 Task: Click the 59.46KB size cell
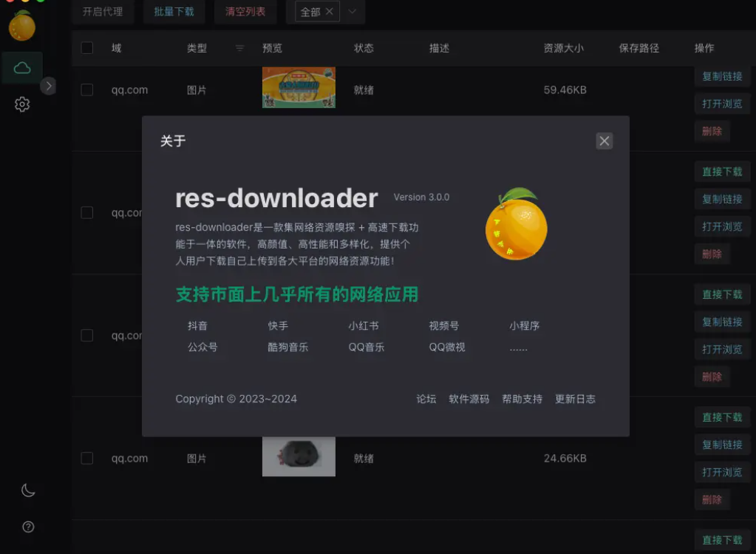565,89
